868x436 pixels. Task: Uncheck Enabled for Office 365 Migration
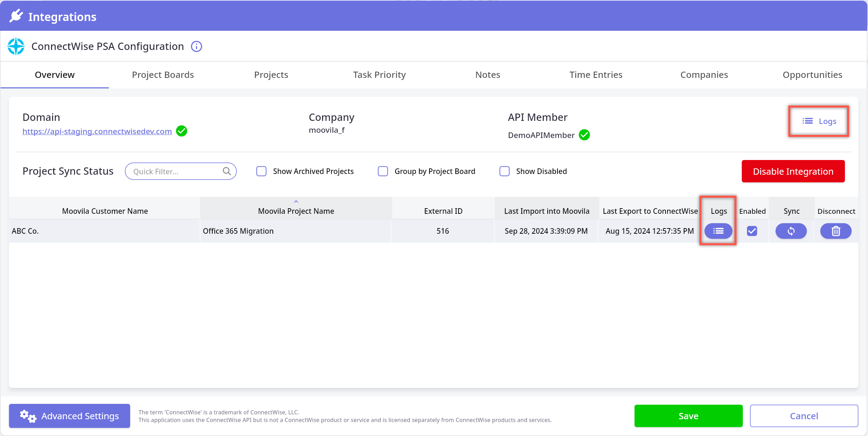click(752, 231)
